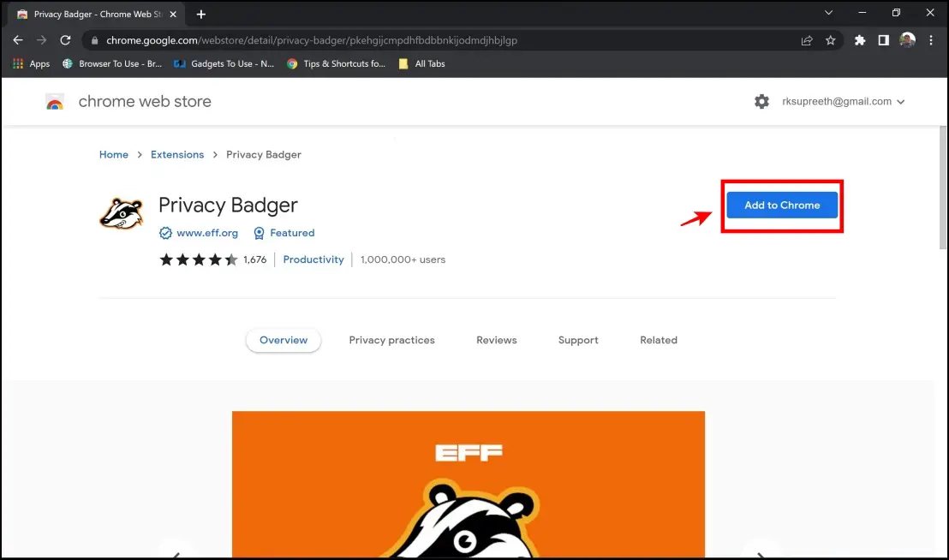Switch to the Privacy practices tab
Screen dimensions: 949x560
coord(391,340)
